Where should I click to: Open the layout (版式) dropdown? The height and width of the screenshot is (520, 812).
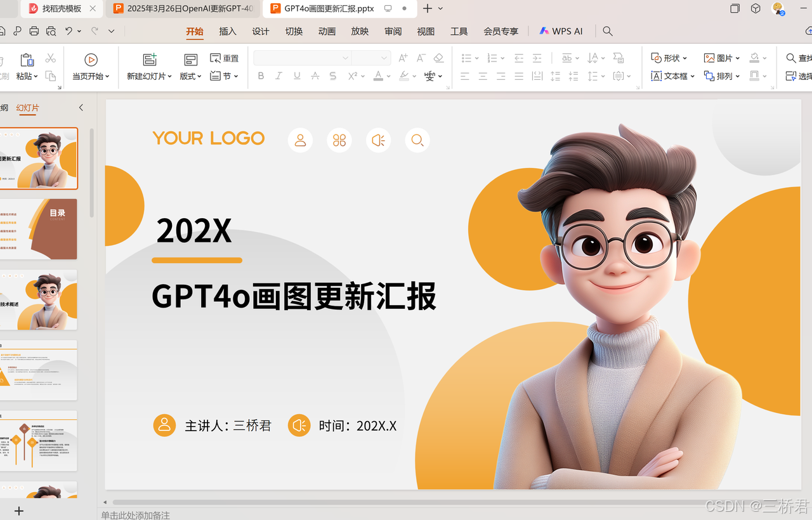(190, 76)
